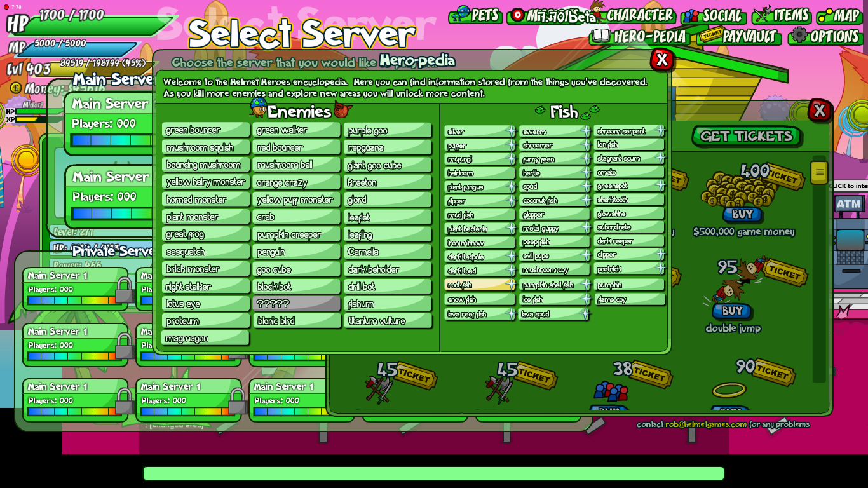Viewport: 868px width, 488px height.
Task: Open the Hero-pedia from top menu
Action: coord(639,36)
